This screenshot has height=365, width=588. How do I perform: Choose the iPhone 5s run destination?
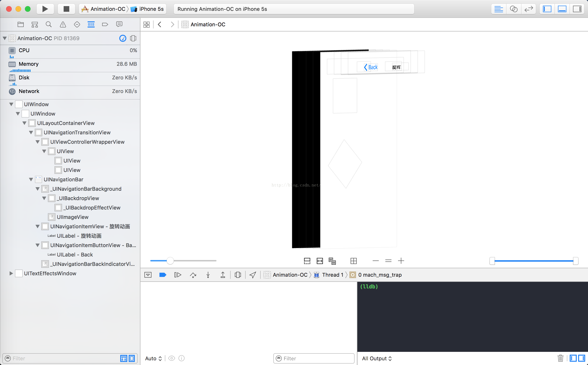click(x=147, y=9)
